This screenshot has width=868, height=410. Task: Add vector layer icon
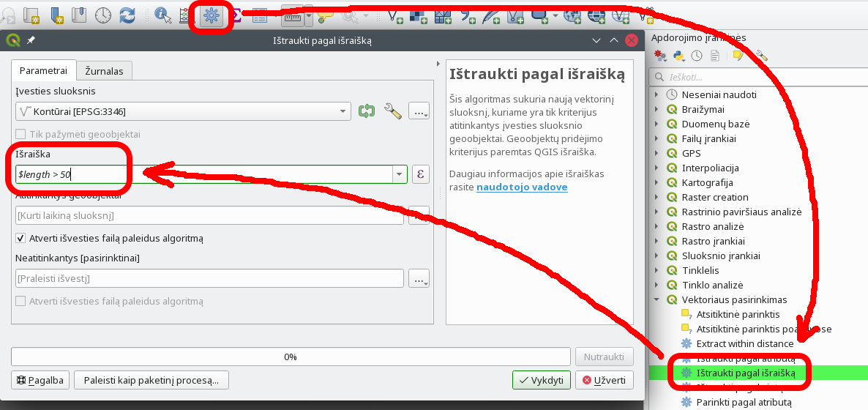point(394,16)
